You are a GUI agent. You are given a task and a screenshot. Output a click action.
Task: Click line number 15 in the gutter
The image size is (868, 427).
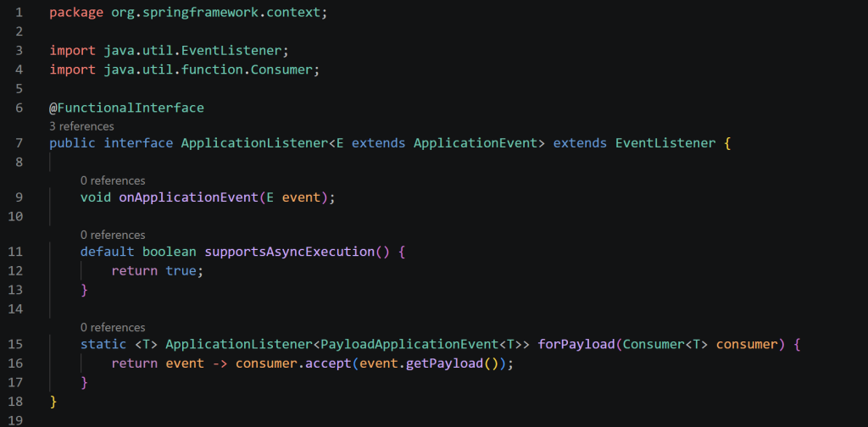pos(15,345)
